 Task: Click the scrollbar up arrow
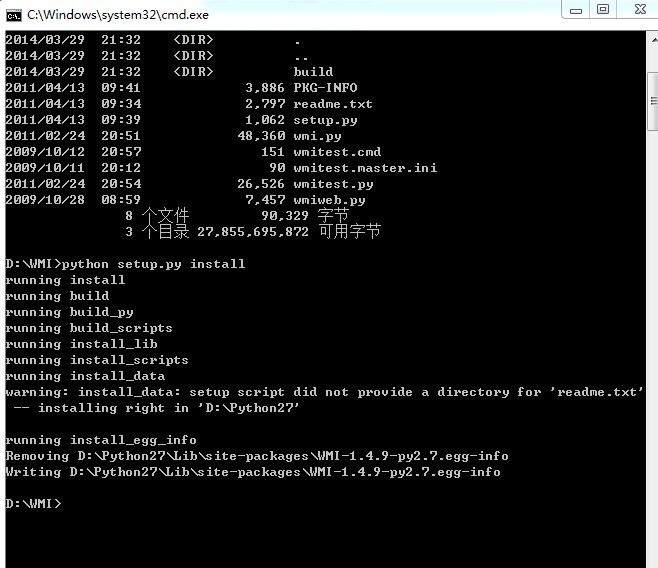[x=653, y=40]
